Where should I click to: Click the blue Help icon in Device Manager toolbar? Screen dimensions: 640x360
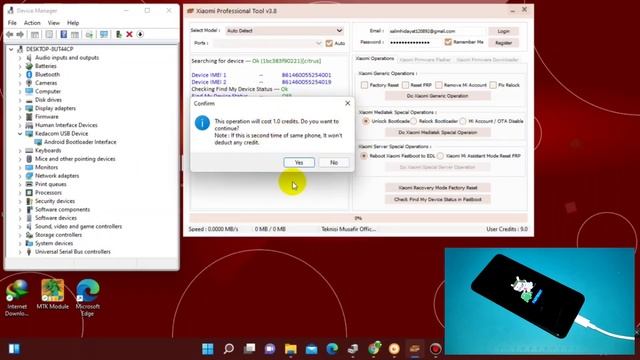click(x=63, y=34)
